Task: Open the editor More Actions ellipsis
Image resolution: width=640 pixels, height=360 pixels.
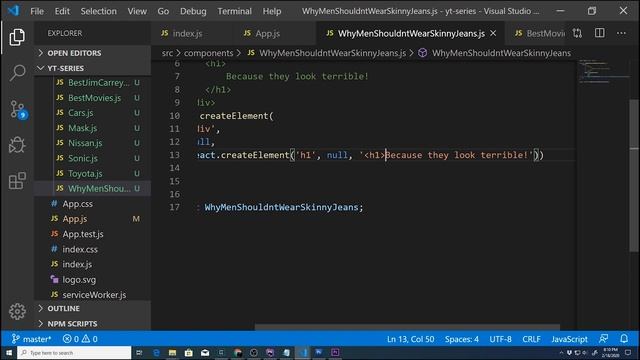Action: (621, 33)
